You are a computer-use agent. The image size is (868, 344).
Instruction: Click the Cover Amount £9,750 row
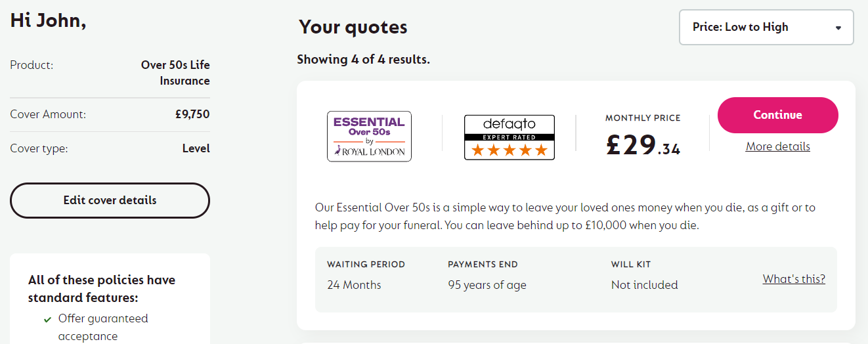110,114
